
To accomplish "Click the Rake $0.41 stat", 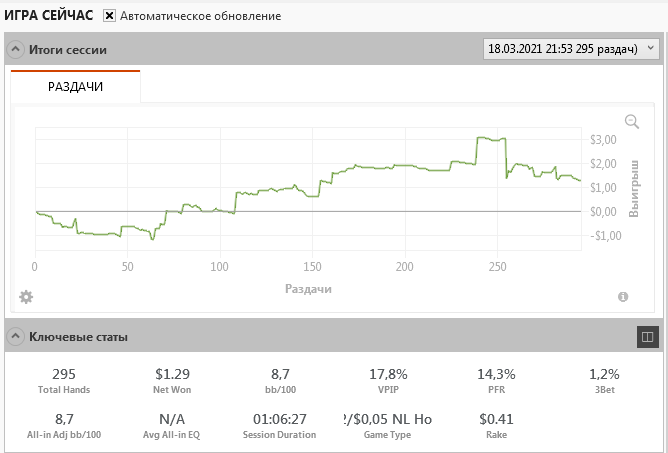I will 496,419.
